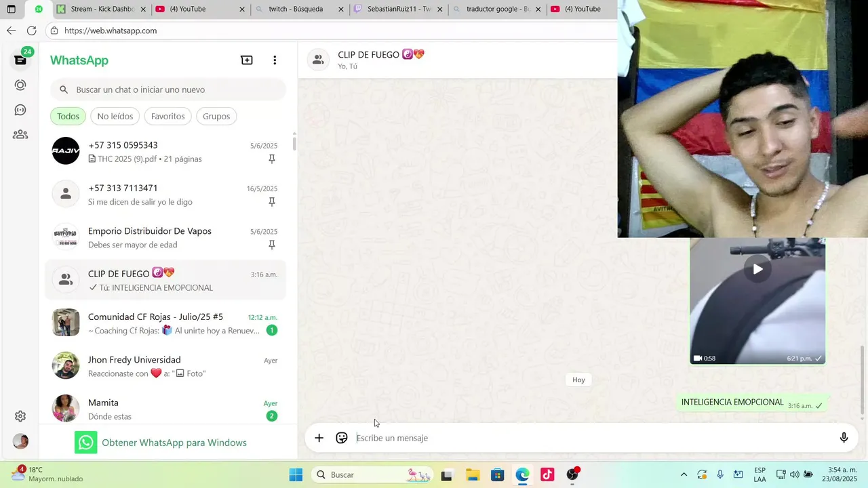Select the Grupos filter
Viewport: 868px width, 488px height.
click(x=216, y=117)
